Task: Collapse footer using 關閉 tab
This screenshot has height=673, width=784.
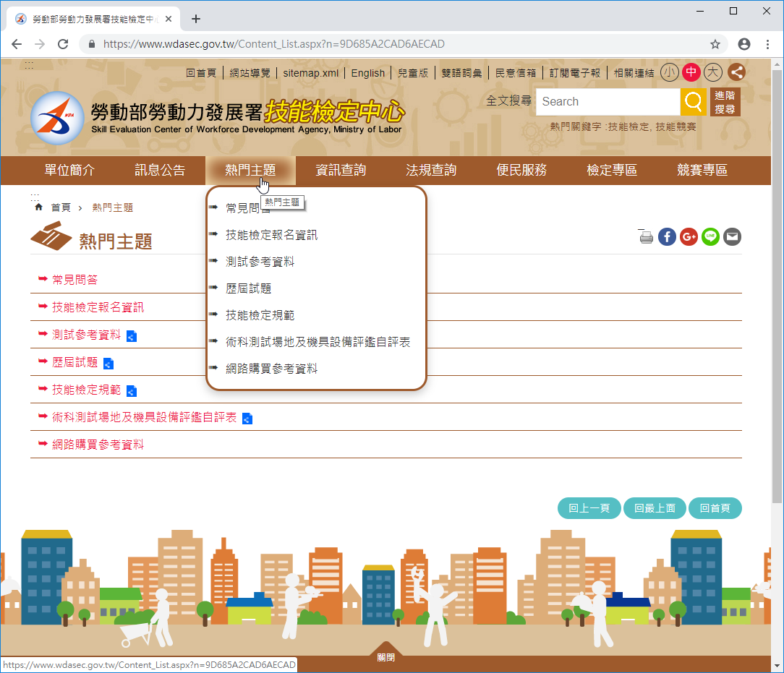Action: point(386,657)
